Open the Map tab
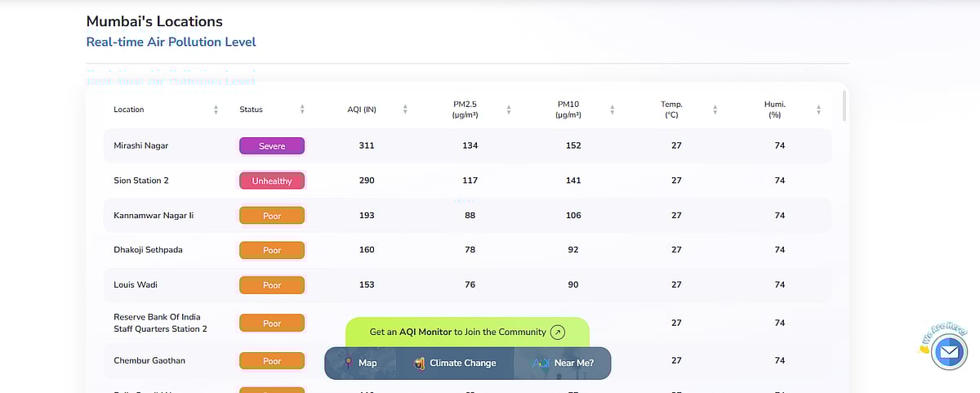 click(x=360, y=363)
